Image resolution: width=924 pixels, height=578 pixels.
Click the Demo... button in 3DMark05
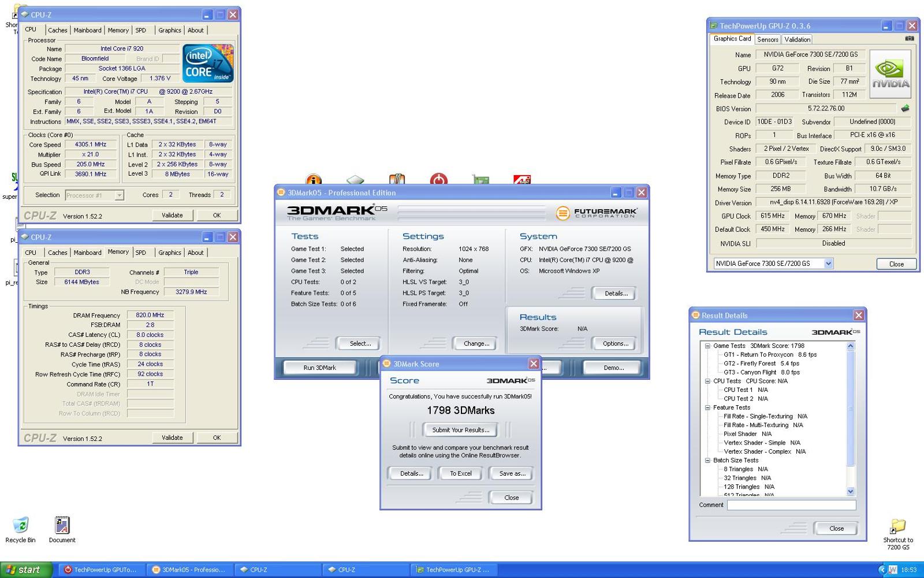613,368
